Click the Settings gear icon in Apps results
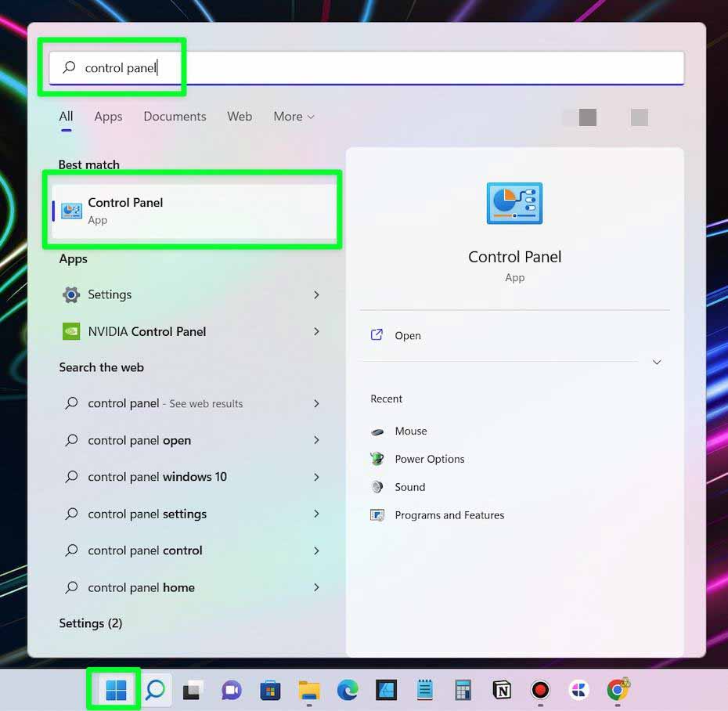Screen dimensions: 728x711 (71, 294)
